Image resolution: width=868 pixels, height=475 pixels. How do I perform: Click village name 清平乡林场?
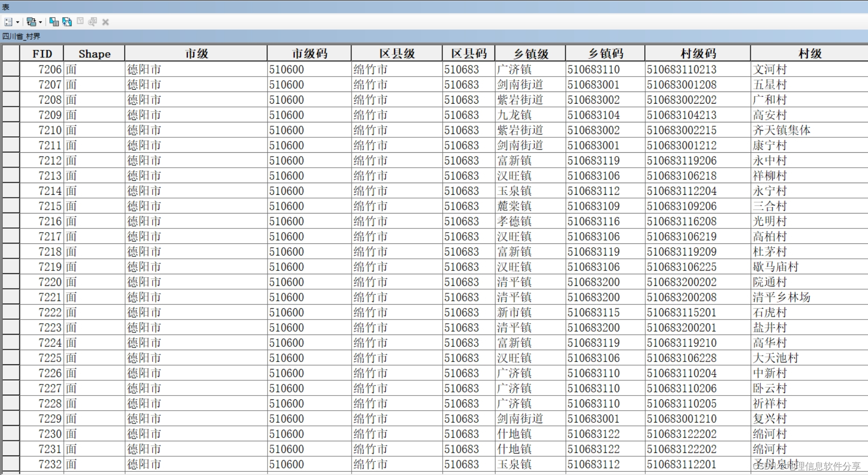[x=782, y=297]
